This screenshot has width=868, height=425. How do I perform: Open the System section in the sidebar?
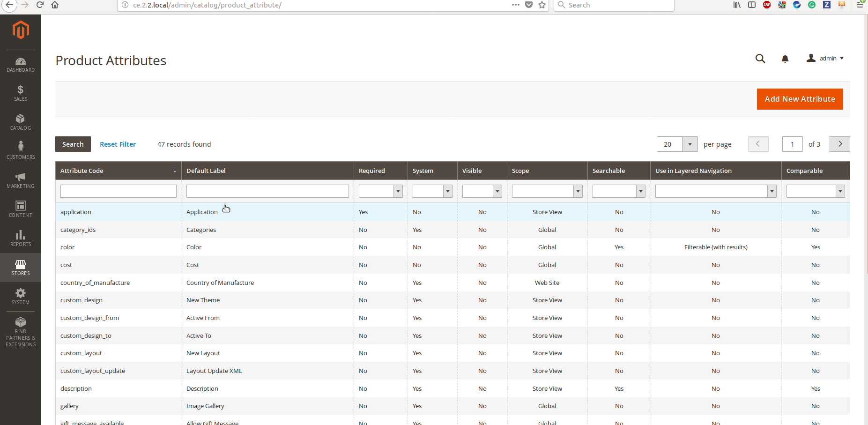coord(21,296)
